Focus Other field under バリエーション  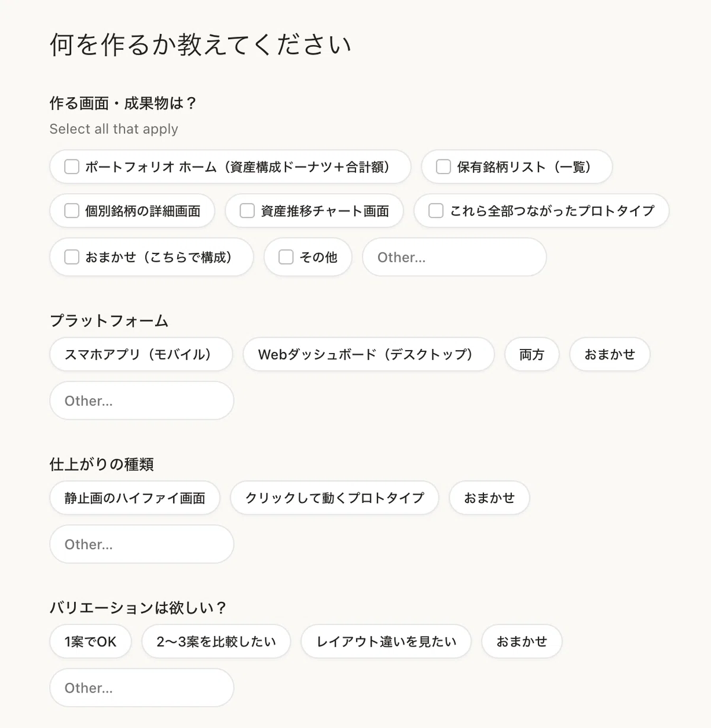pyautogui.click(x=142, y=688)
